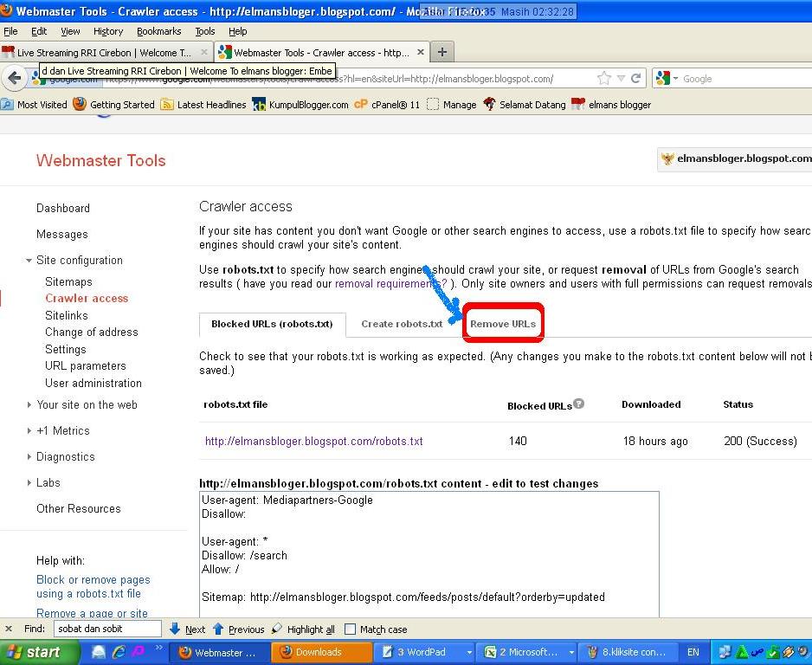
Task: Open Other Resources in the sidebar
Action: (78, 508)
